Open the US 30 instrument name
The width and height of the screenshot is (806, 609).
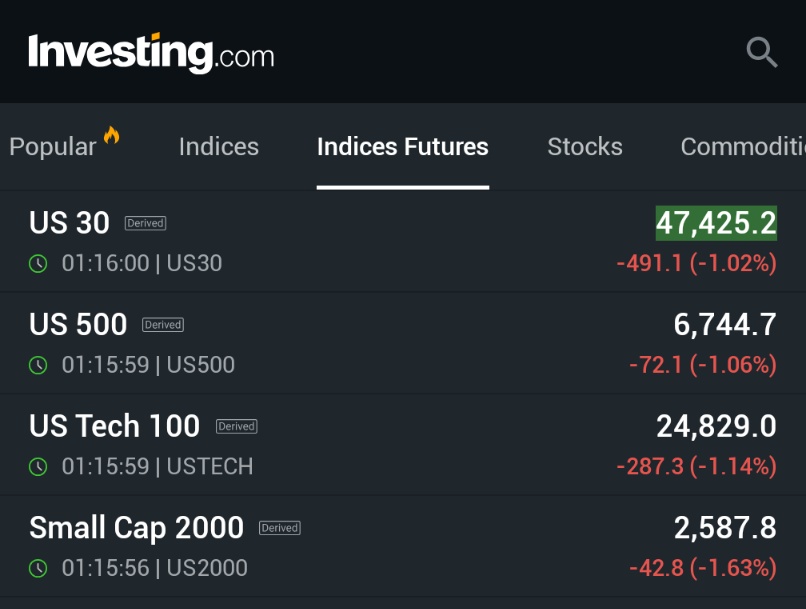coord(69,223)
